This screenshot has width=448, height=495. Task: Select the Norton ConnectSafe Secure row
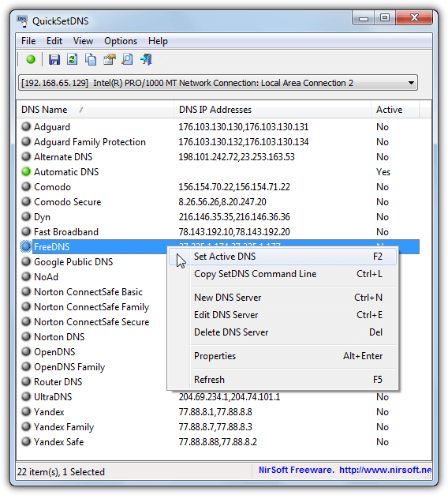coord(91,322)
